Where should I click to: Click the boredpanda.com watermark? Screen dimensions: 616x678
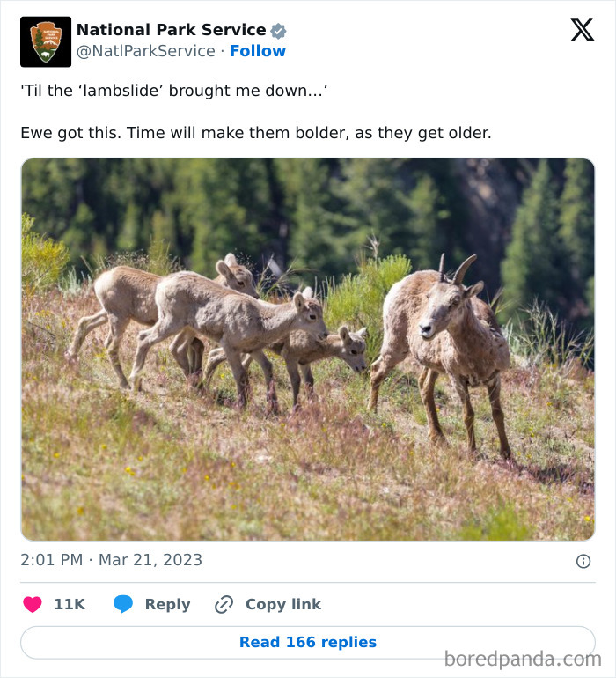tap(523, 659)
